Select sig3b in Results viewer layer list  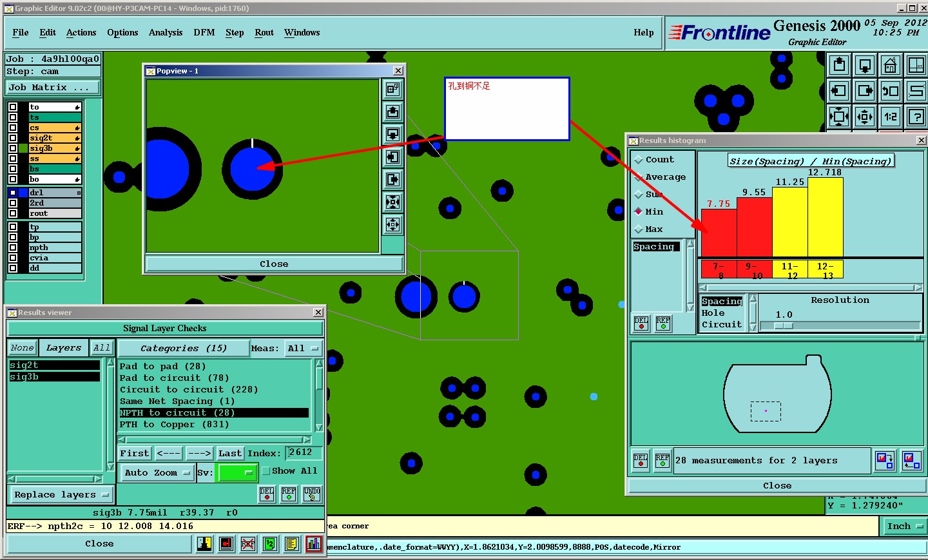pyautogui.click(x=54, y=377)
